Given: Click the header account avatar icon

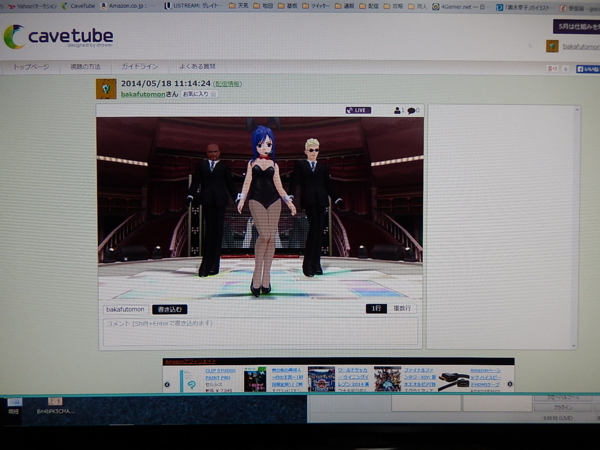Looking at the screenshot, I should coord(552,46).
